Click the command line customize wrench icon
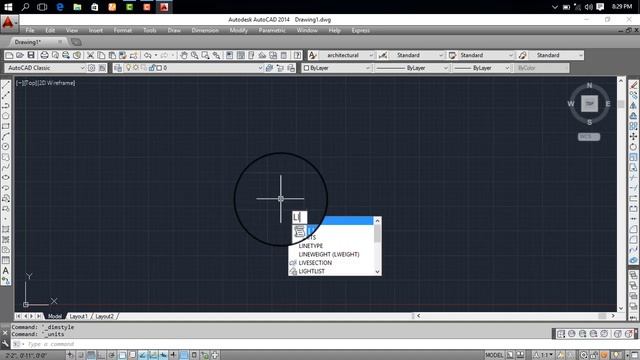Screen dimensions: 640x360 coord(5,344)
